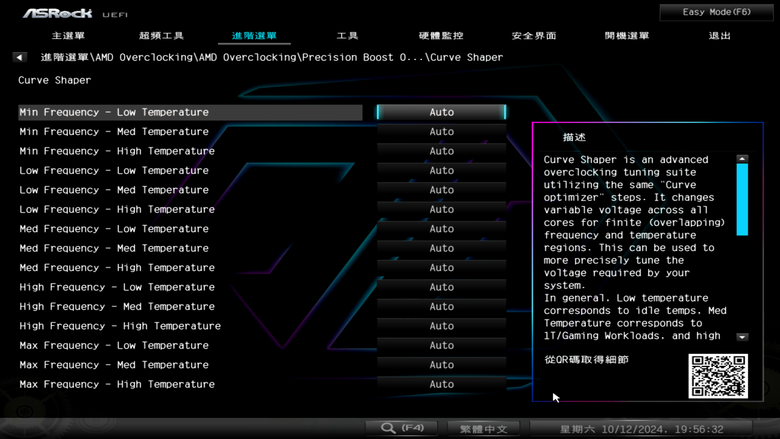Select the Low Frequency - Low Temperature label
780x439 pixels.
114,171
